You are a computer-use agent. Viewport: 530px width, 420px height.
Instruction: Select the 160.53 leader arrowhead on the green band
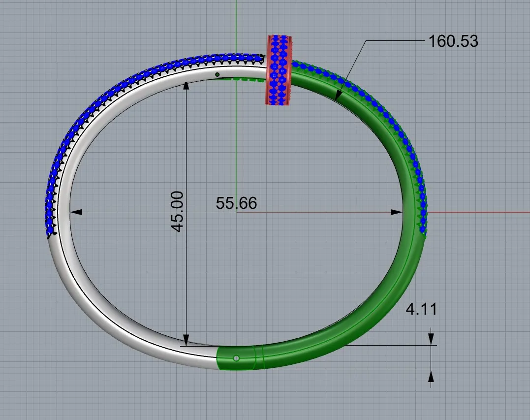337,96
